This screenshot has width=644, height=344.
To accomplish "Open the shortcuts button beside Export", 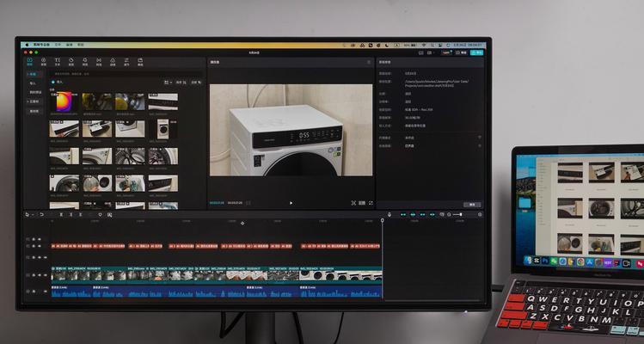I will click(461, 52).
